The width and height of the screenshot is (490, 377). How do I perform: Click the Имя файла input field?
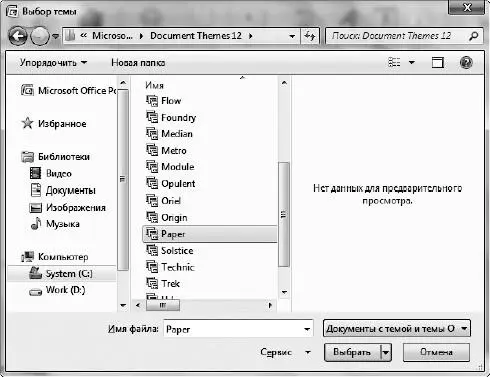(x=238, y=329)
